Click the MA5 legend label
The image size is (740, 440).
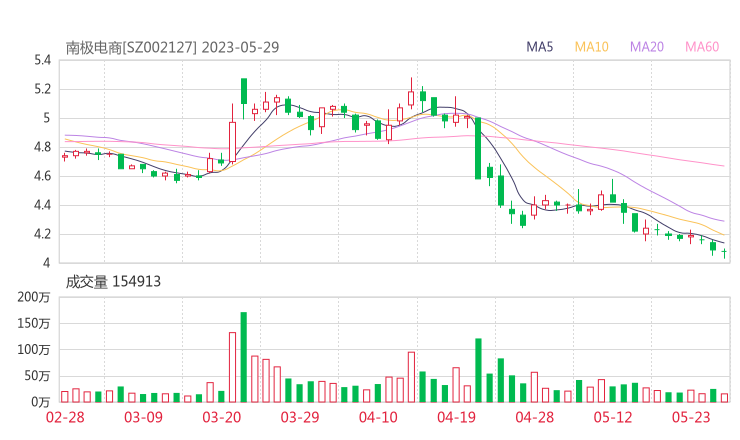point(539,47)
